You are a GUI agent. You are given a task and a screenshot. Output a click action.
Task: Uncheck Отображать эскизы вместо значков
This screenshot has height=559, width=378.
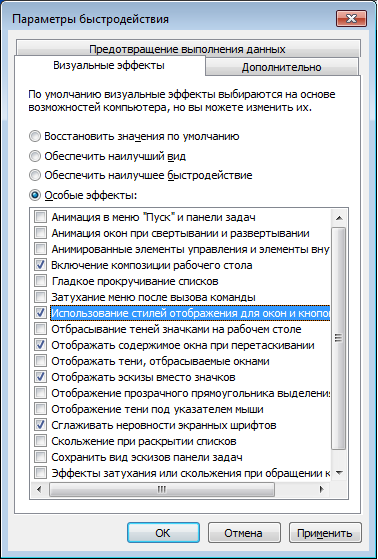click(x=40, y=377)
